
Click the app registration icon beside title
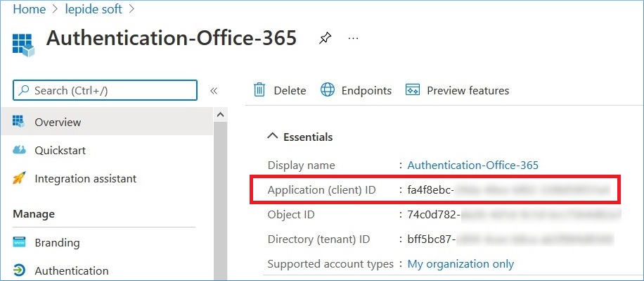click(23, 44)
